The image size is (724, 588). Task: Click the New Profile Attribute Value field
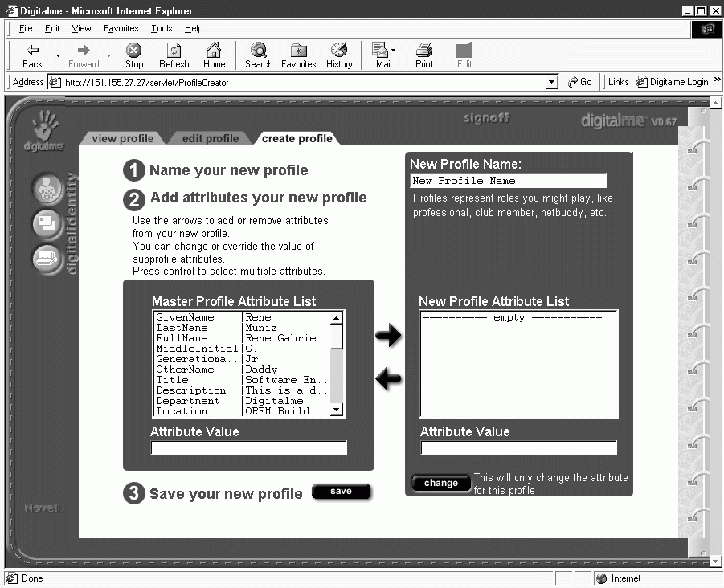(519, 447)
